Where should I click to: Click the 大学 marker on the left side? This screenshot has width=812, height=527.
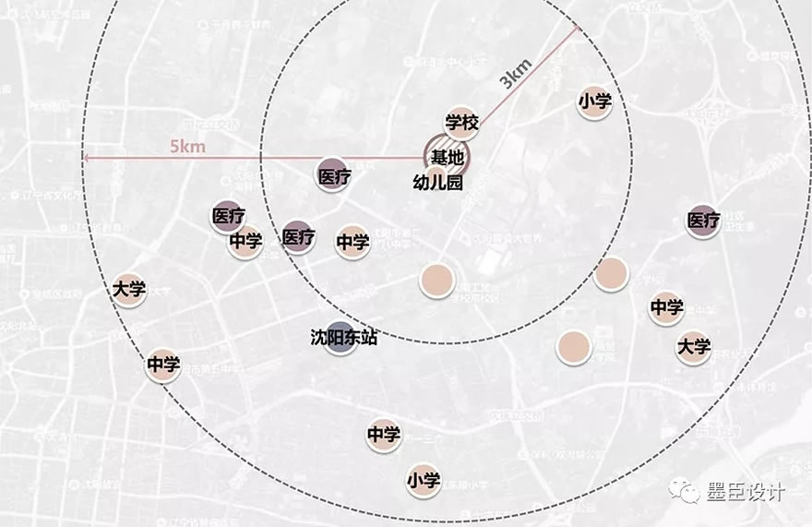[129, 290]
